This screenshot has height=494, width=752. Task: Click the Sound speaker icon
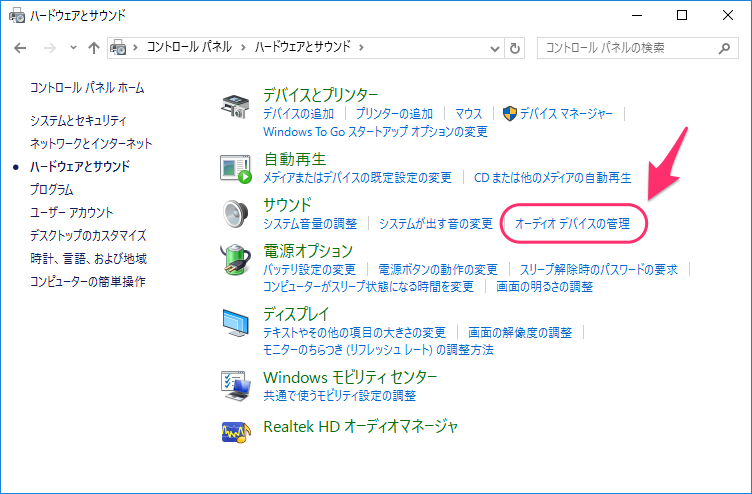pos(235,213)
